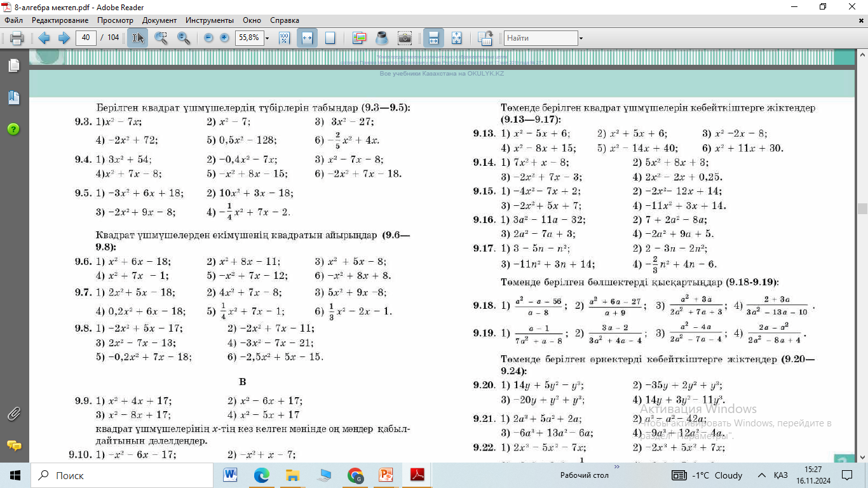Open the Comments speech bubble panel
This screenshot has height=488, width=868.
click(14, 445)
